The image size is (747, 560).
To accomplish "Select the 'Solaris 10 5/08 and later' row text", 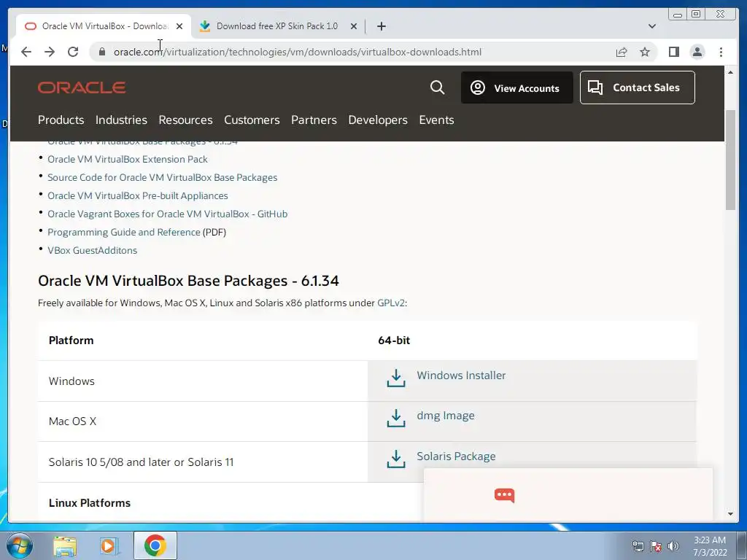I will [x=141, y=462].
